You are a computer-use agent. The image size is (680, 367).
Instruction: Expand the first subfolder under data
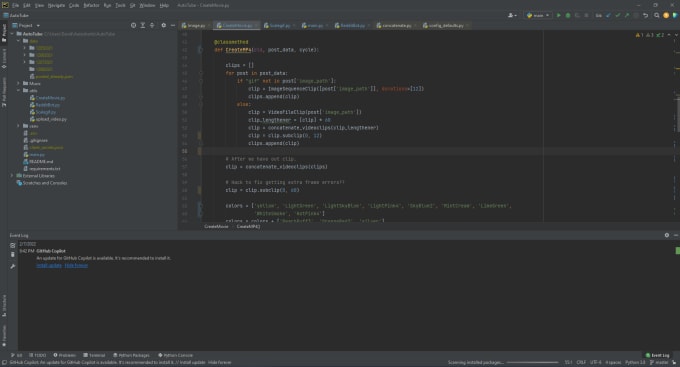25,48
